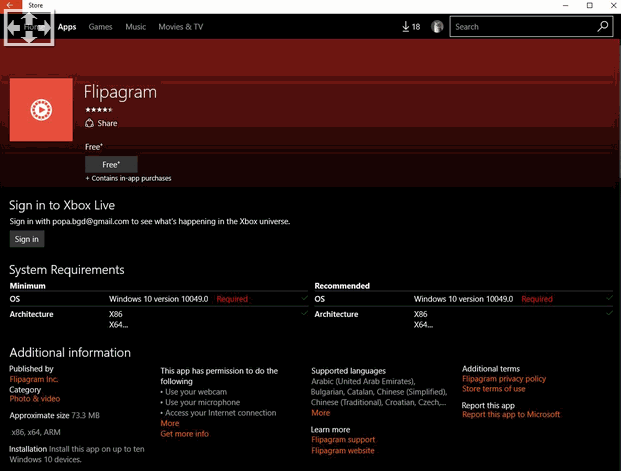Click the Required label in Minimum OS row

tap(232, 299)
